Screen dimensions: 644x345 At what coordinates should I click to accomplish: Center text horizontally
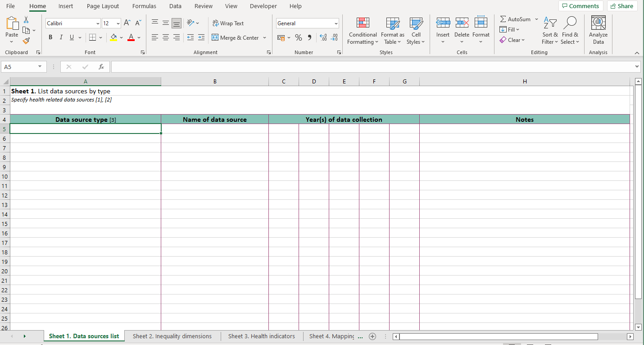166,37
